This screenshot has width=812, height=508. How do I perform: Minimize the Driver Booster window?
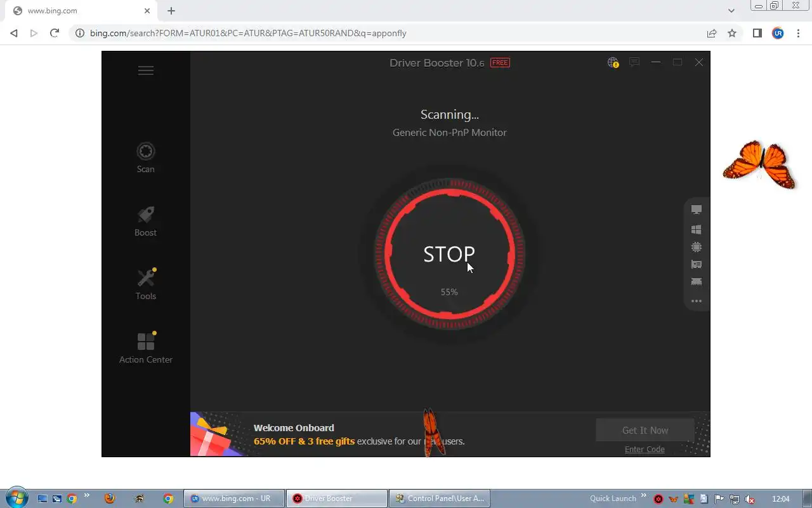(x=656, y=62)
